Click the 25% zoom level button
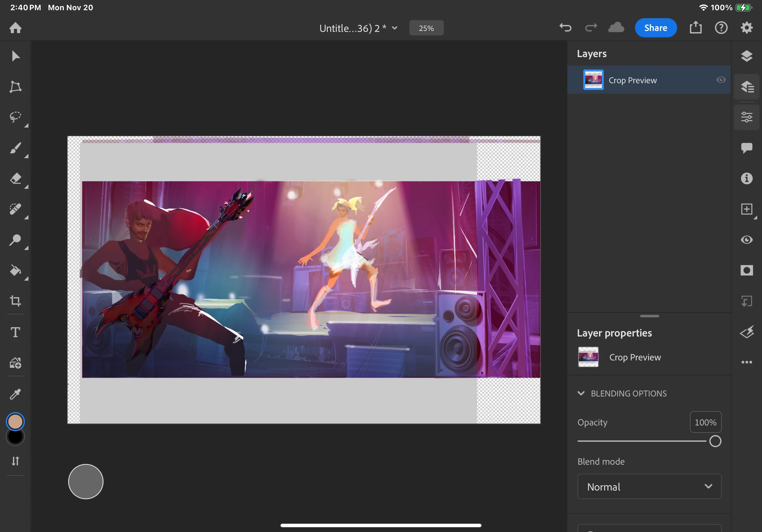The width and height of the screenshot is (762, 532). coord(426,28)
